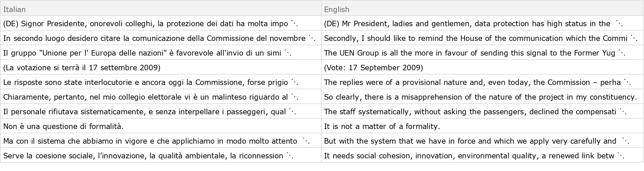The height and width of the screenshot is (171, 644).
Task: Select the "Non è una questione di formalità." cell
Action: (63, 126)
